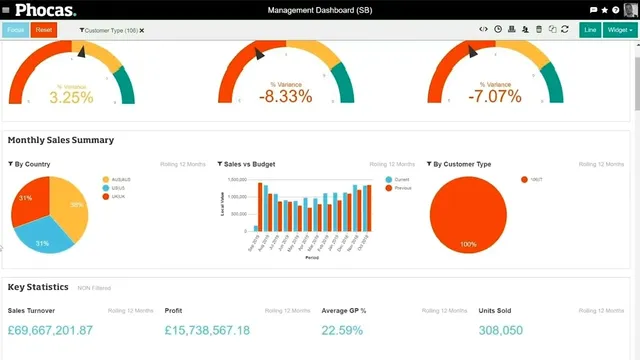The image size is (640, 360).
Task: Expand the Widget dropdown button
Action: pos(620,30)
